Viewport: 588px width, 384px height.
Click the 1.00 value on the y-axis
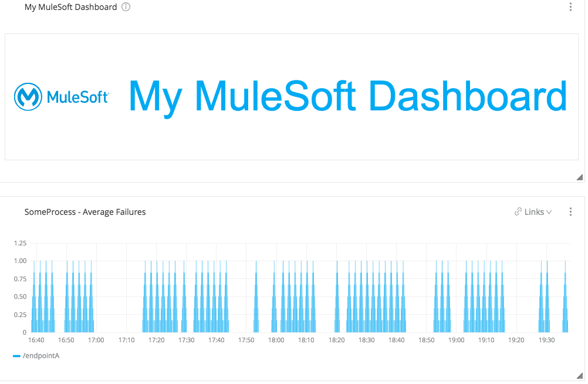[20, 261]
